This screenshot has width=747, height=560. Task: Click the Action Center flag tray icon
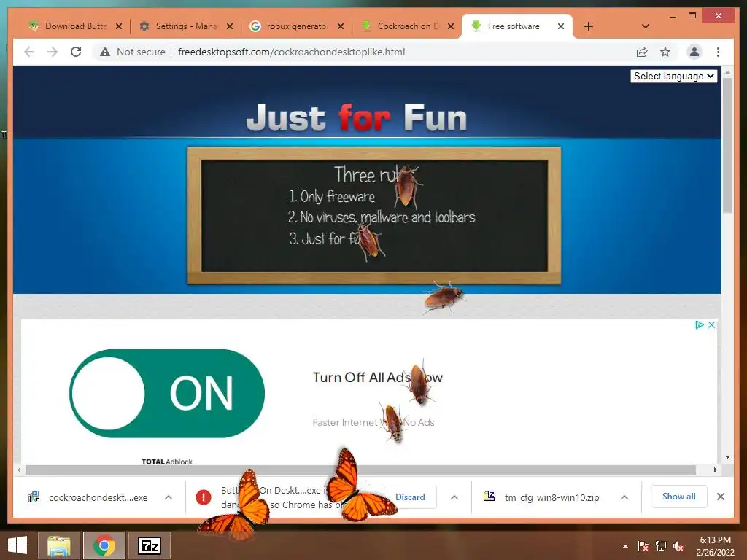click(643, 546)
